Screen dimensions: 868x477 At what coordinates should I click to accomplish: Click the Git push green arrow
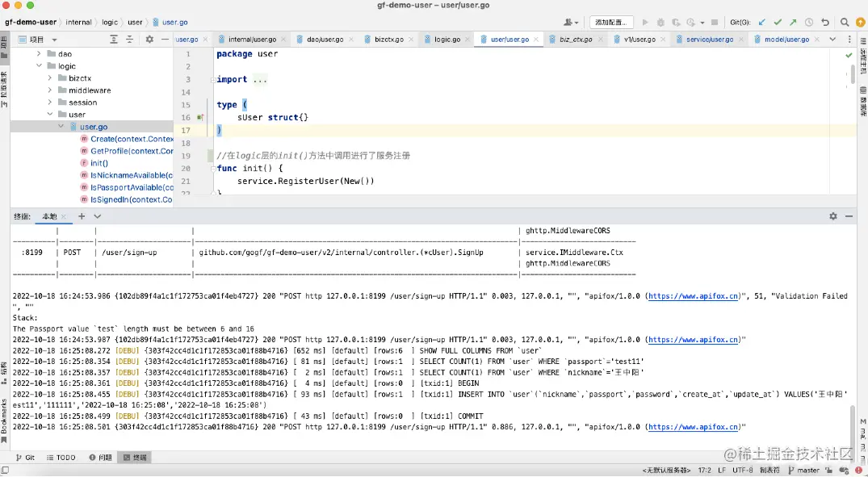click(x=793, y=22)
